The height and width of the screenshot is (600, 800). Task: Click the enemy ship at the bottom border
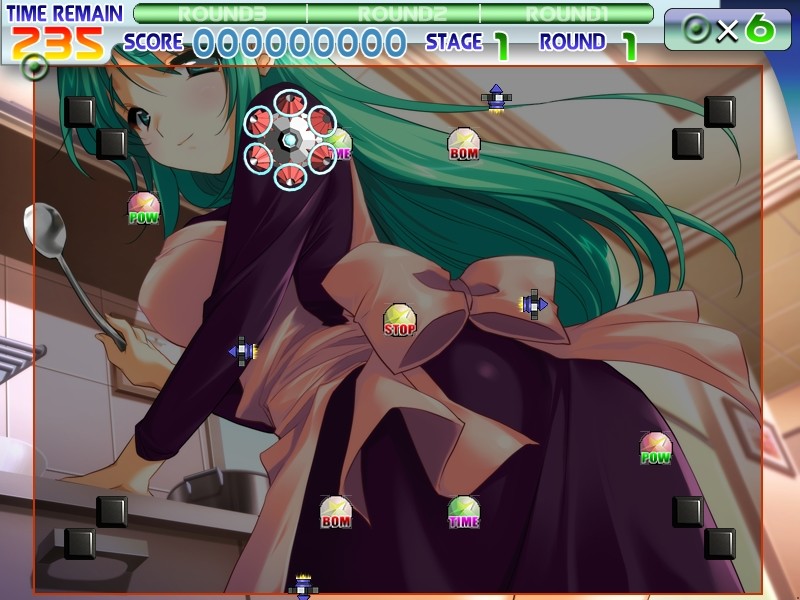[303, 587]
